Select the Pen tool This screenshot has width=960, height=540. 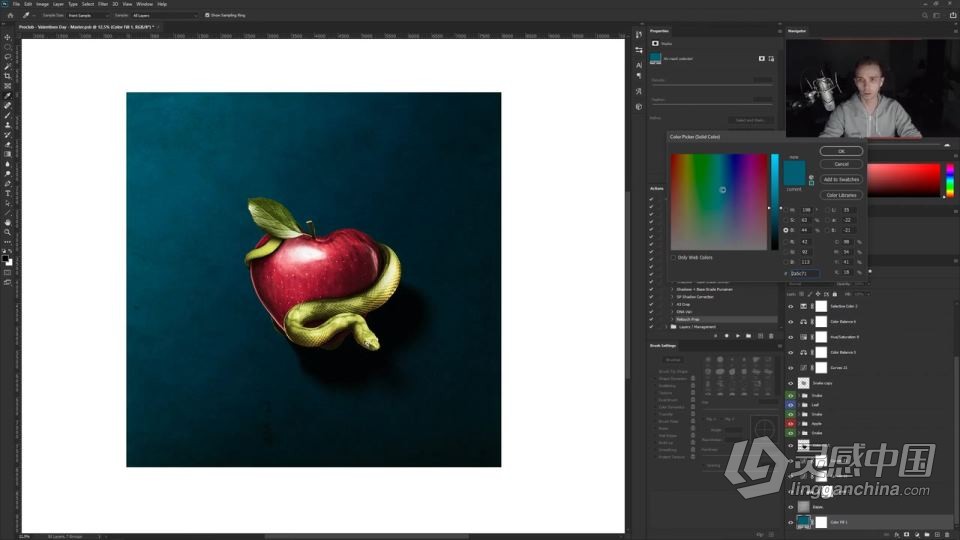coord(7,184)
